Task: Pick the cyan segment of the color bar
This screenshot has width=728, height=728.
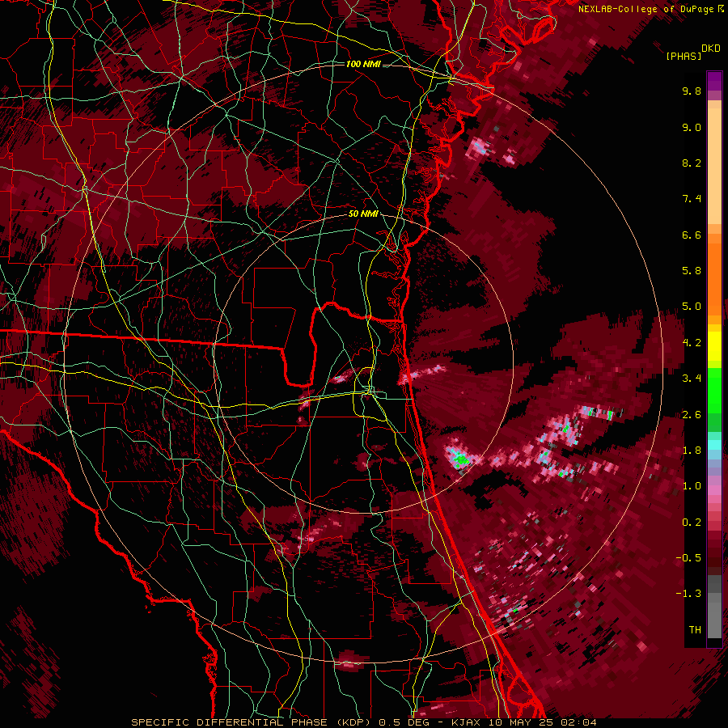Action: coord(714,445)
